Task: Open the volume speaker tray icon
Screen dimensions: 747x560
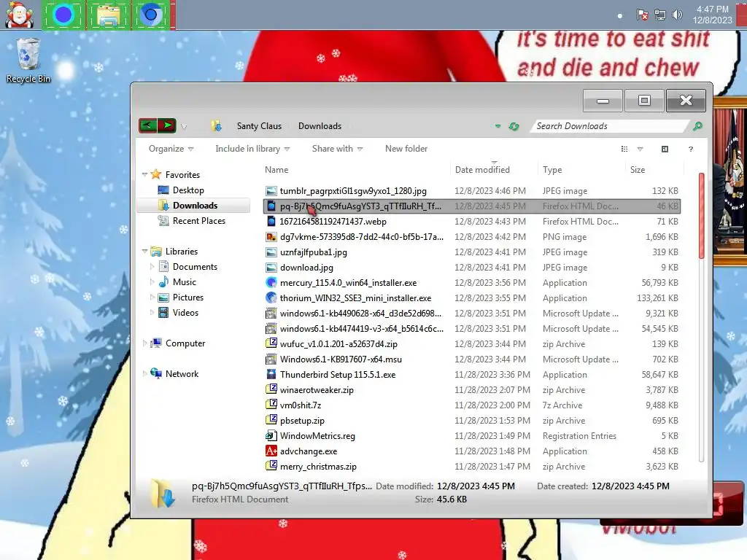Action: tap(677, 15)
